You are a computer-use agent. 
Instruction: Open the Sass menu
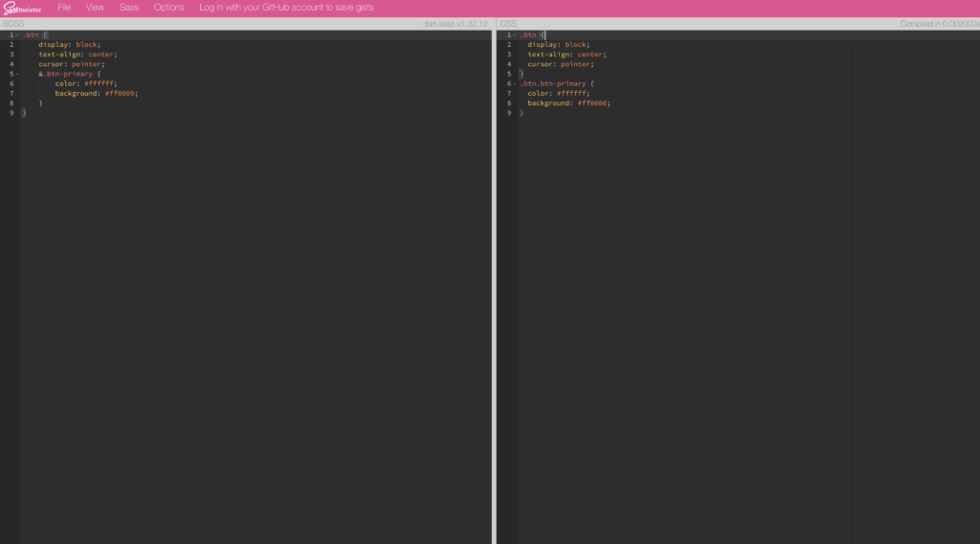point(129,8)
